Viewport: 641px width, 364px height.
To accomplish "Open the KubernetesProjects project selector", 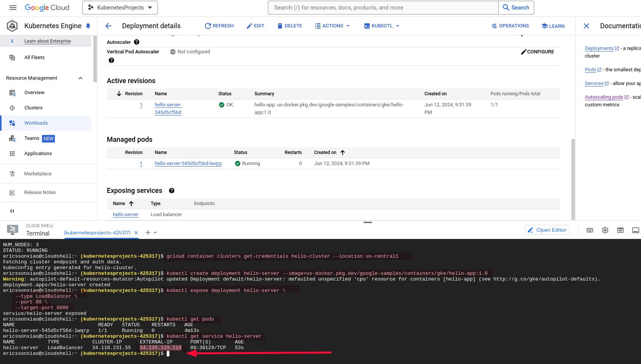I will [120, 8].
